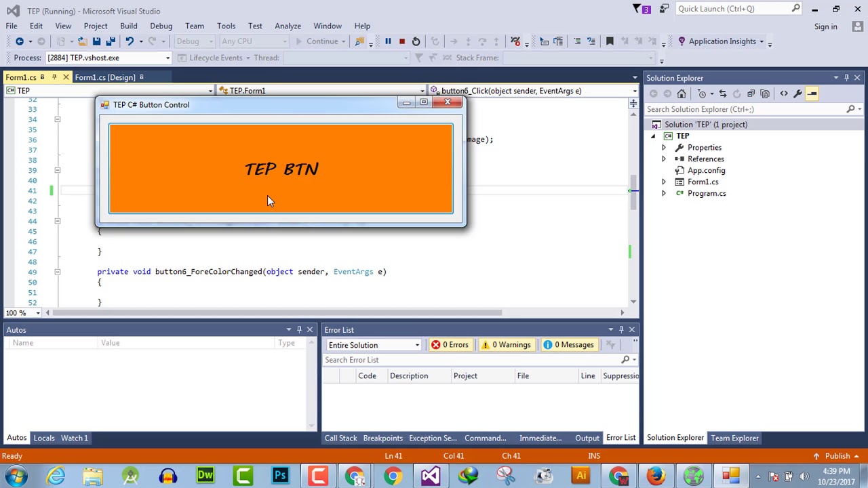Switch to Form1.cs [Design] tab
This screenshot has height=488, width=868.
pos(105,77)
